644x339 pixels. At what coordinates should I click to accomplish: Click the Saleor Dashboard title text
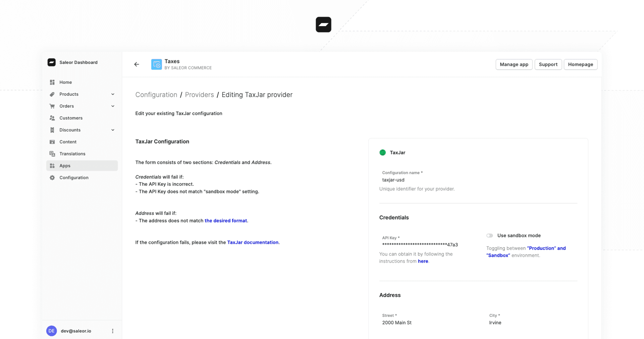78,62
